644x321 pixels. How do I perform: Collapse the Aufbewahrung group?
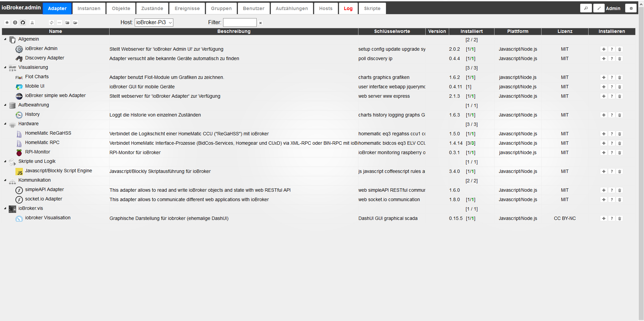(5, 105)
